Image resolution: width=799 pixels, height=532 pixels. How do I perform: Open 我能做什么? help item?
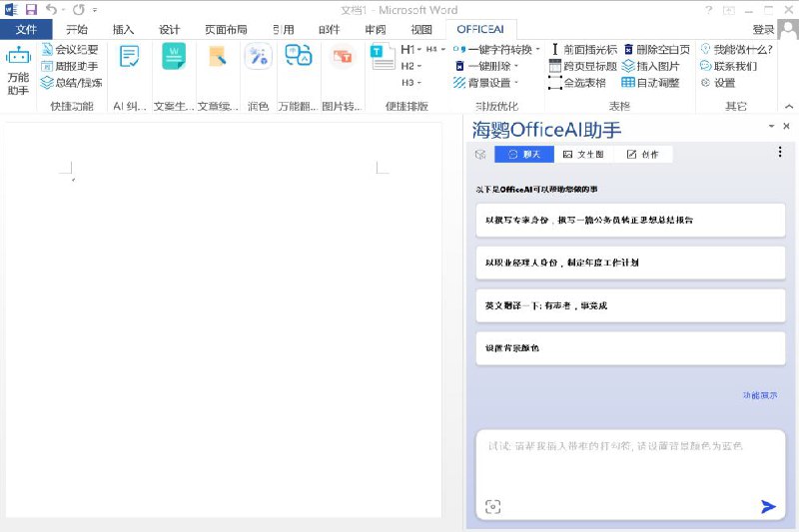[736, 49]
